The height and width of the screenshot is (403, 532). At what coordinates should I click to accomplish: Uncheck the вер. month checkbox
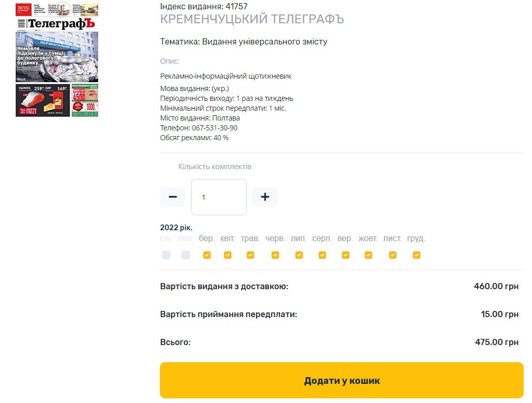[345, 255]
